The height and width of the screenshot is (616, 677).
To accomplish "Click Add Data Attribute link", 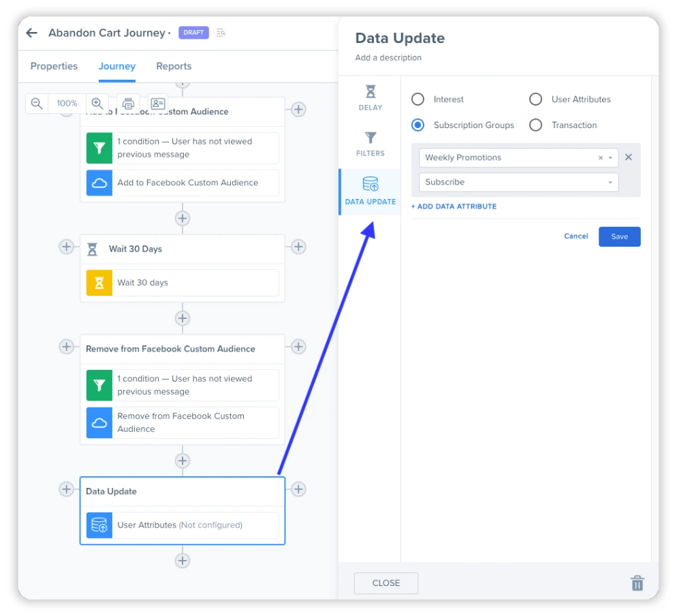I will coord(454,206).
